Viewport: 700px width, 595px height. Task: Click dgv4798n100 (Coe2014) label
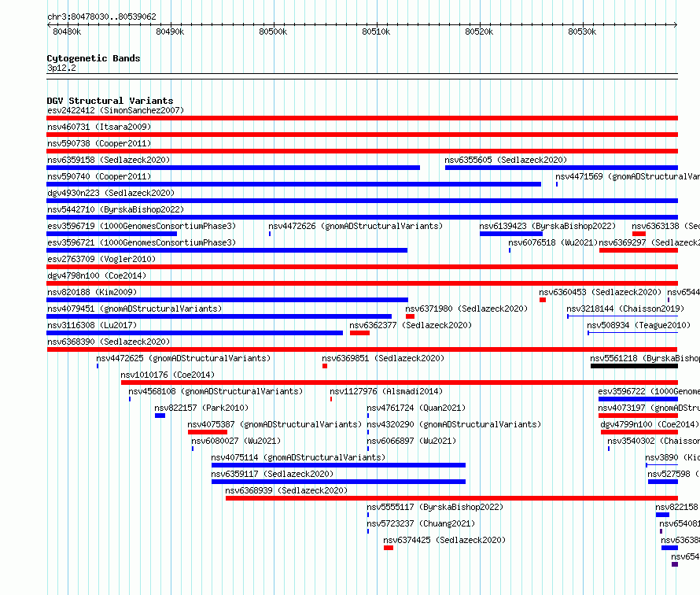point(97,275)
